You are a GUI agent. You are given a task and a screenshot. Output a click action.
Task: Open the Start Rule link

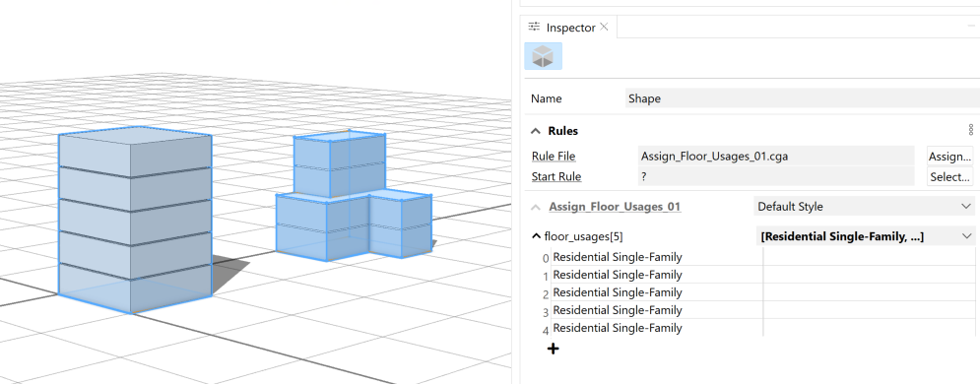556,176
